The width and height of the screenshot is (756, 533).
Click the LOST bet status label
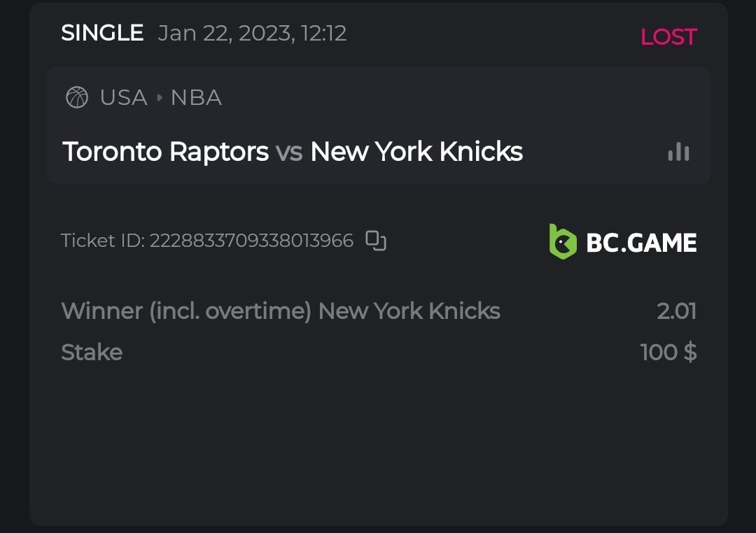point(668,36)
